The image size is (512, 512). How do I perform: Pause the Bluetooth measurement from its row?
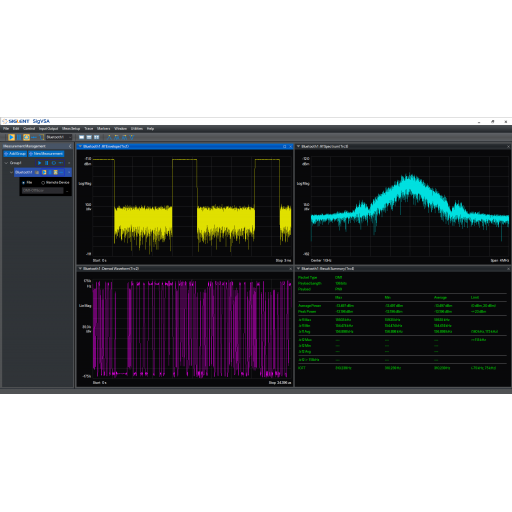50,172
